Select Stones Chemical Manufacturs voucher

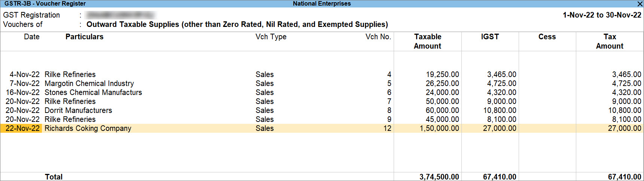tap(93, 92)
